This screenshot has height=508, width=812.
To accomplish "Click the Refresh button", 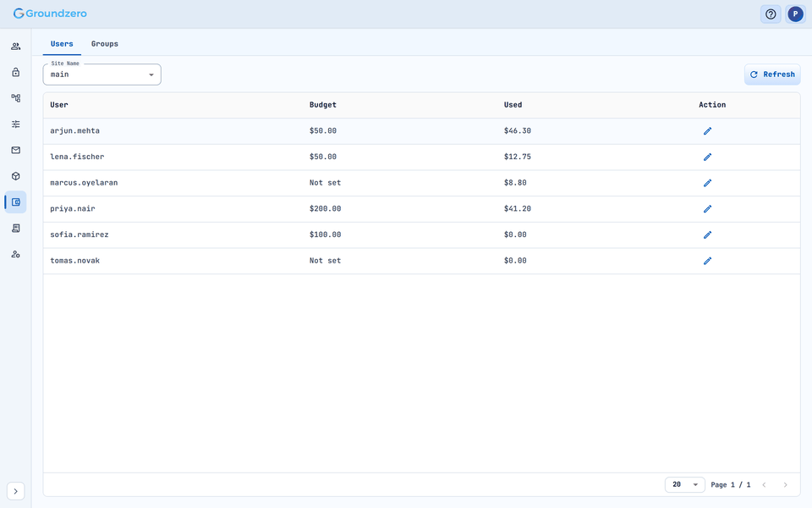I will [x=772, y=75].
